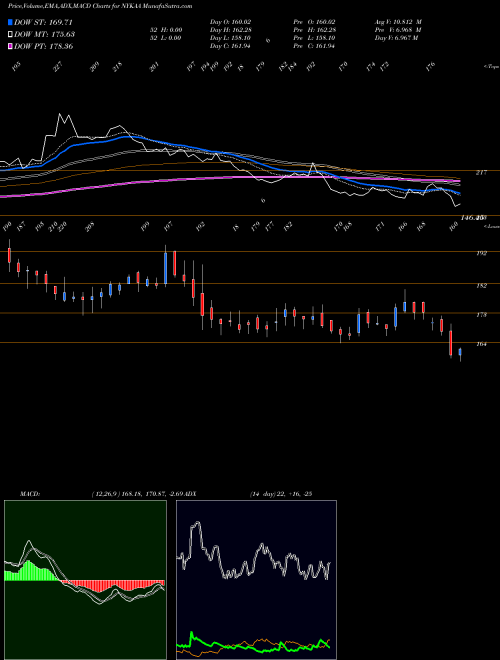Click the 164 price level label
The height and width of the screenshot is (660, 500).
[x=481, y=344]
